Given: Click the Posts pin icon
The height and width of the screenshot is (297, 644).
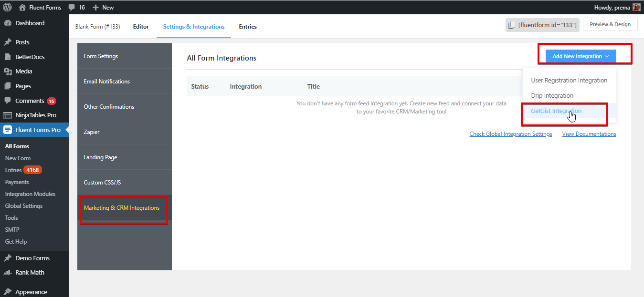Looking at the screenshot, I should point(8,42).
